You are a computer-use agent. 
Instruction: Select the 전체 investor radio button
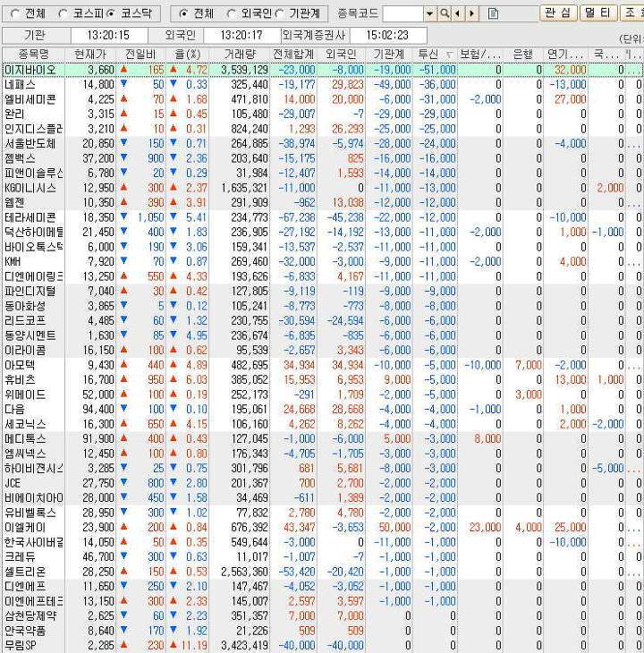[x=183, y=13]
